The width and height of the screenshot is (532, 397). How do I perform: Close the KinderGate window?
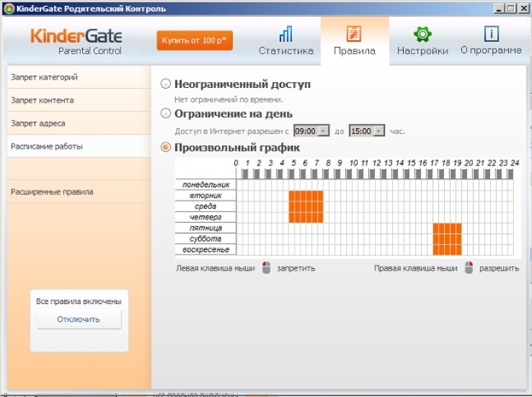coord(523,9)
